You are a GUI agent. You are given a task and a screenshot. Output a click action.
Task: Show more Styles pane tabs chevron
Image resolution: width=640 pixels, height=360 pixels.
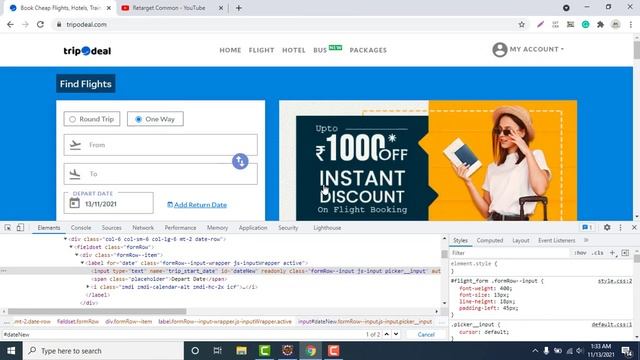coord(586,240)
